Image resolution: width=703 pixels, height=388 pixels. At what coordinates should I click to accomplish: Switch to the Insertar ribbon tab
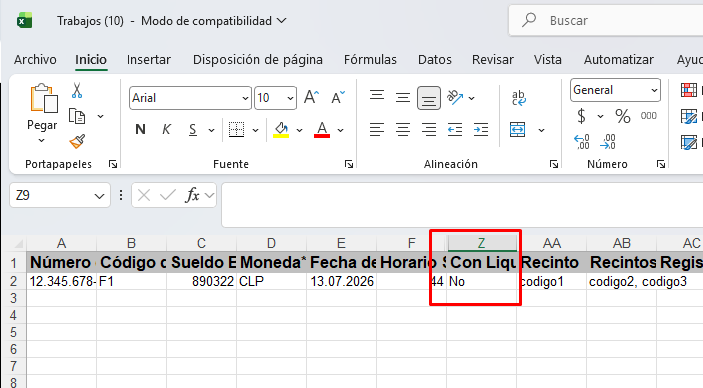[149, 60]
